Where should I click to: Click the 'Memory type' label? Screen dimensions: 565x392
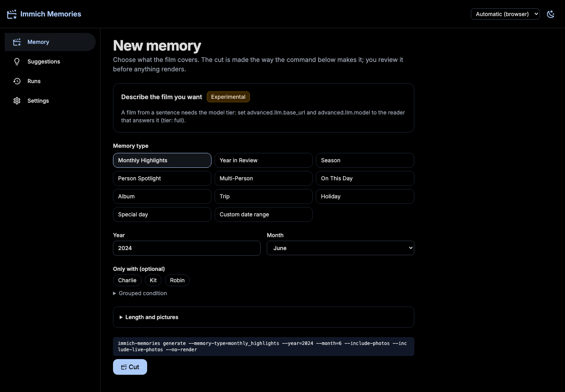131,146
